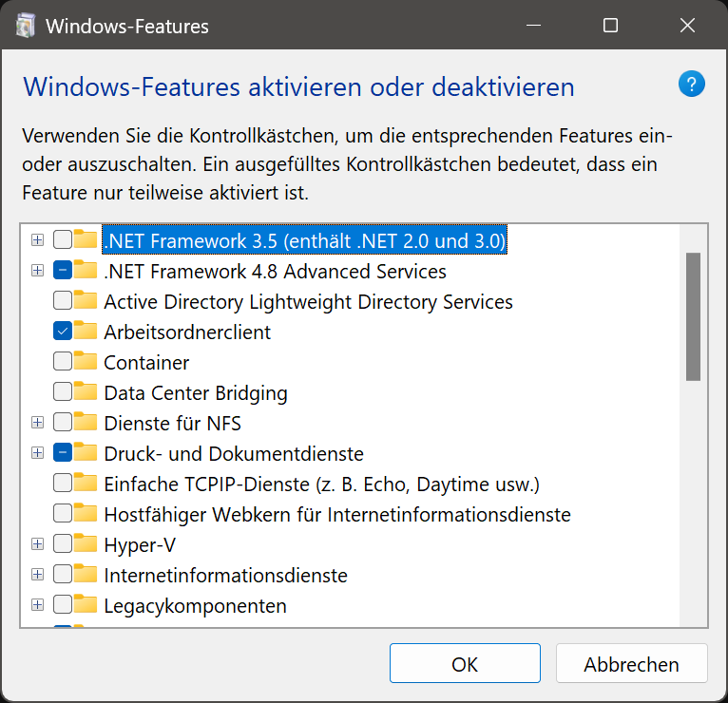This screenshot has width=728, height=703.
Task: Uncheck the Arbeitsordnerclient checkbox
Action: pyautogui.click(x=63, y=332)
